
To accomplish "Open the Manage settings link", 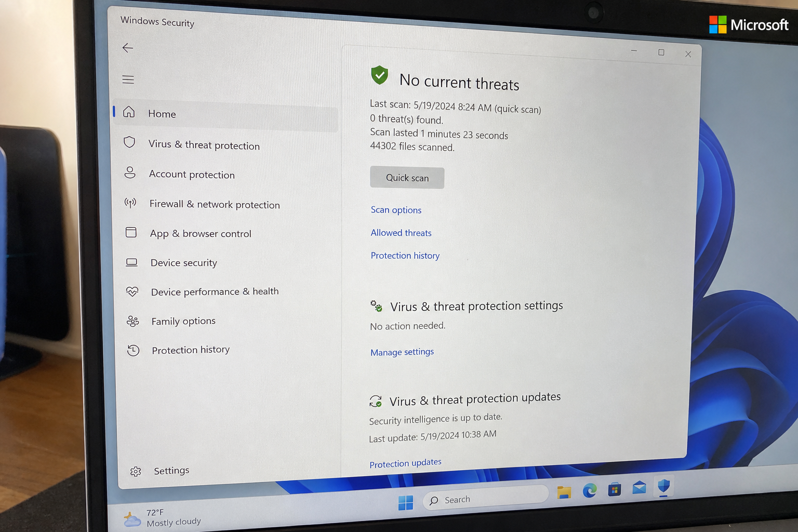I will click(402, 352).
